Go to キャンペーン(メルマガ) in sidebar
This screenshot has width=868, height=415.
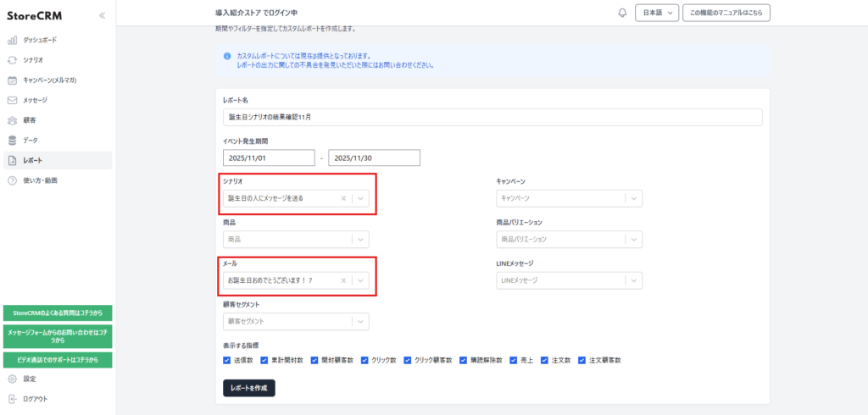[49, 80]
